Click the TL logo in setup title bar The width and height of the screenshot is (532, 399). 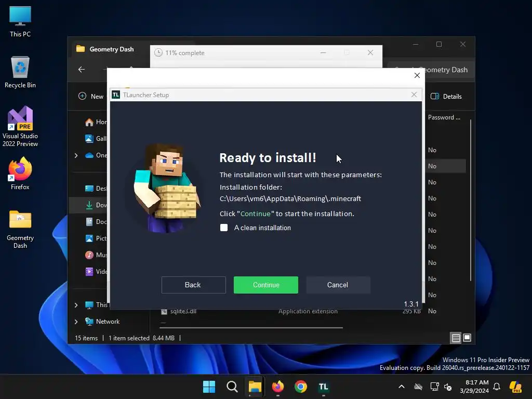click(x=116, y=95)
